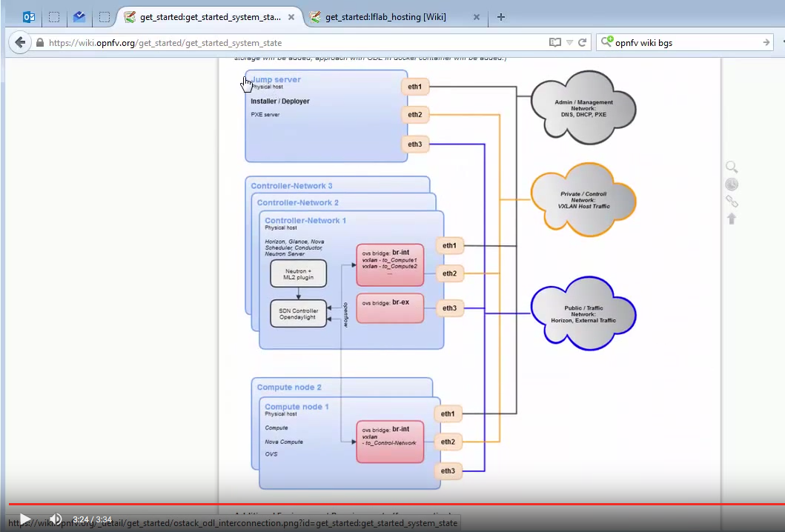Go back to previous page
785x532 pixels.
coord(20,42)
